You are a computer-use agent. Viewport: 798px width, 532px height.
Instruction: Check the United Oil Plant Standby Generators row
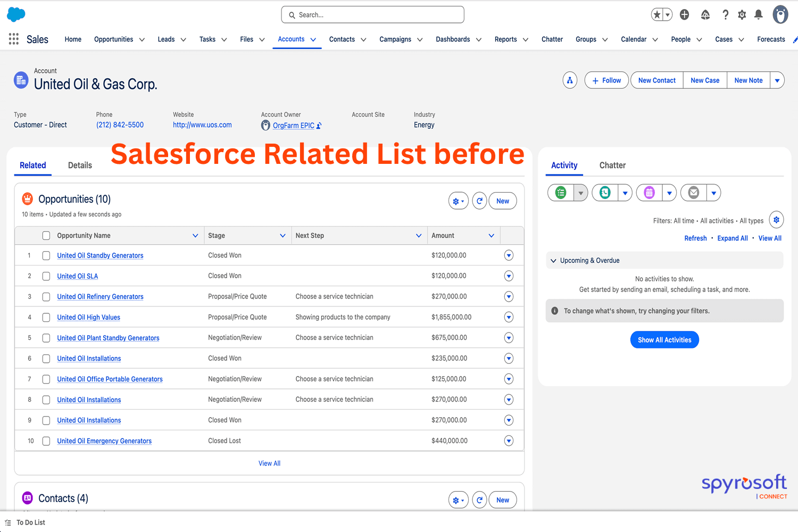click(x=46, y=338)
